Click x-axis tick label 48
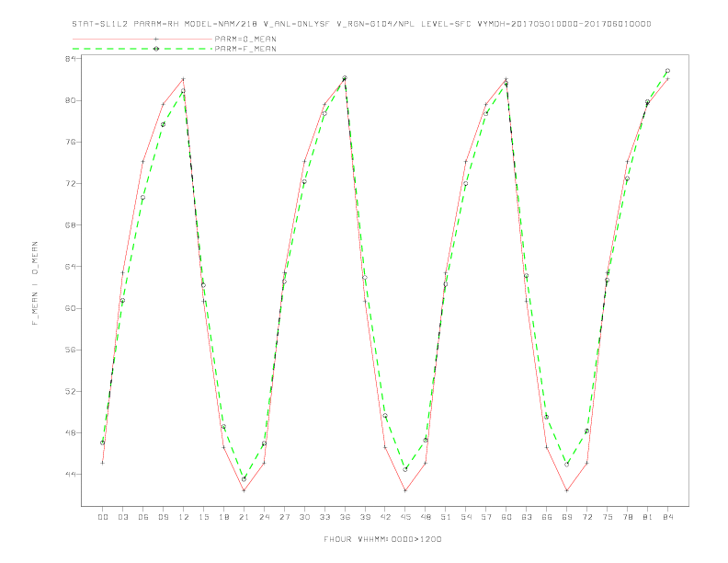The width and height of the screenshot is (728, 563). pyautogui.click(x=426, y=517)
